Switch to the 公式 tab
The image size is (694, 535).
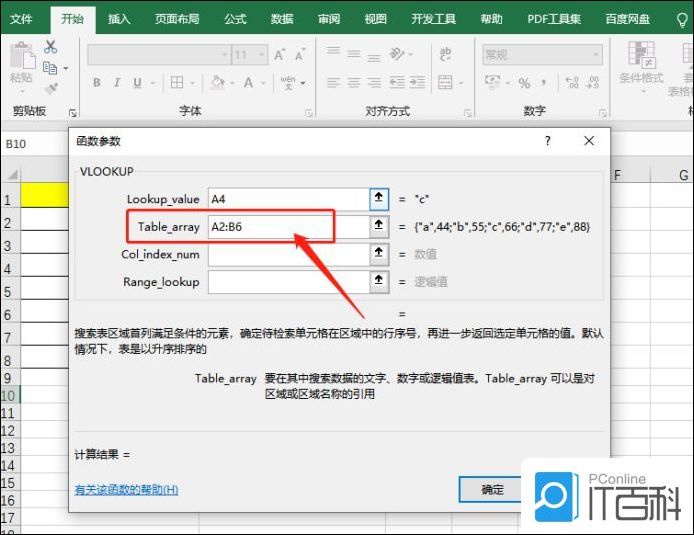pos(235,19)
